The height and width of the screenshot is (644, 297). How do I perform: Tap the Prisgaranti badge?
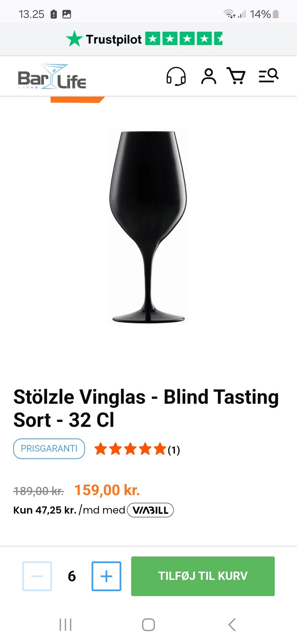click(49, 449)
